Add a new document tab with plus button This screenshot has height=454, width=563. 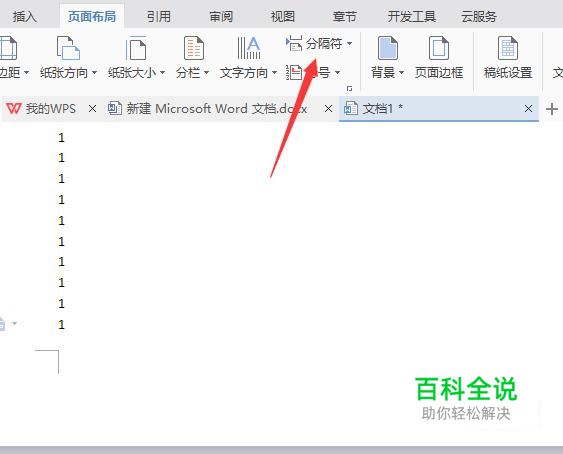[x=552, y=109]
